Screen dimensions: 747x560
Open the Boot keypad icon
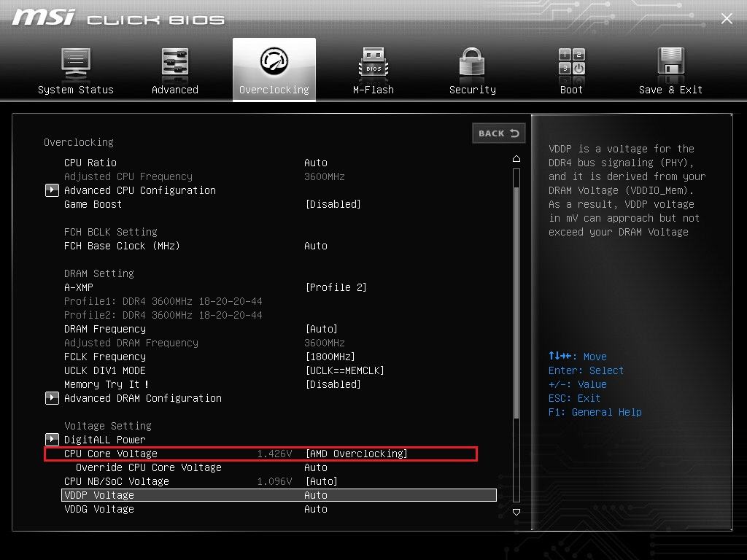click(x=572, y=62)
